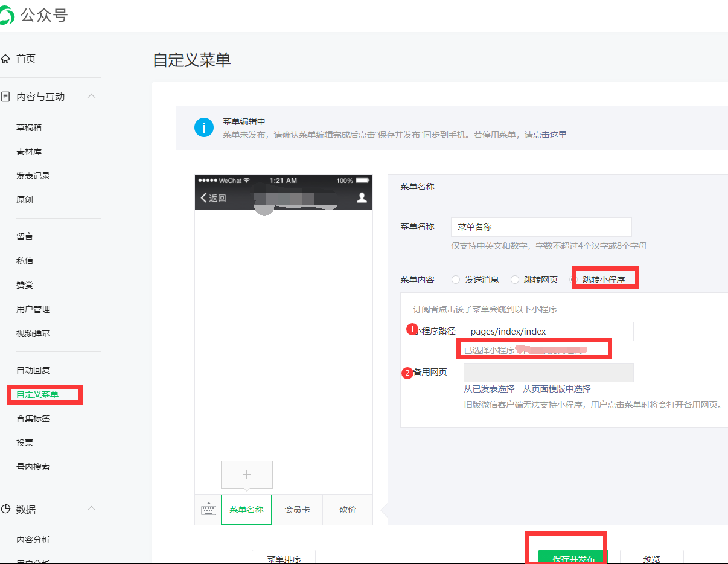Choose the 跳转小程序 radio option
Image resolution: width=728 pixels, height=564 pixels.
click(x=574, y=280)
